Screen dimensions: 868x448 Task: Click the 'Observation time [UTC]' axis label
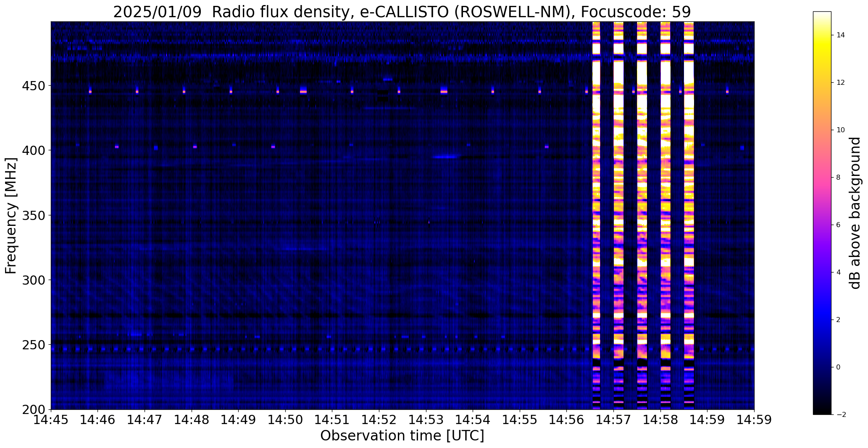pyautogui.click(x=402, y=436)
